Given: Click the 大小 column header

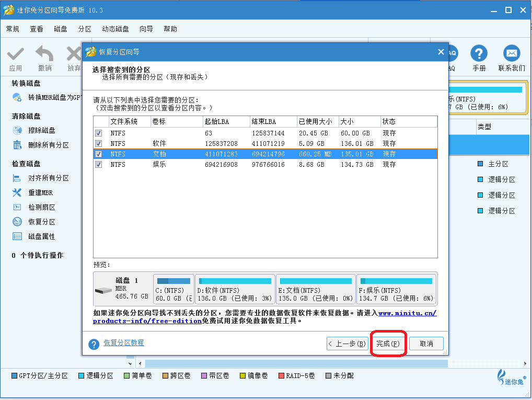Looking at the screenshot, I should (360, 121).
